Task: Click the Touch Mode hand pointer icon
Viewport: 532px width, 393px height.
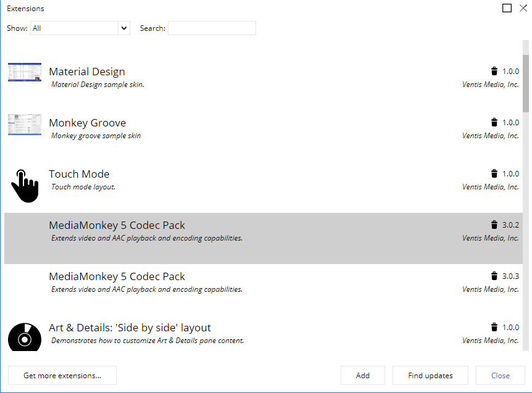Action: (25, 186)
